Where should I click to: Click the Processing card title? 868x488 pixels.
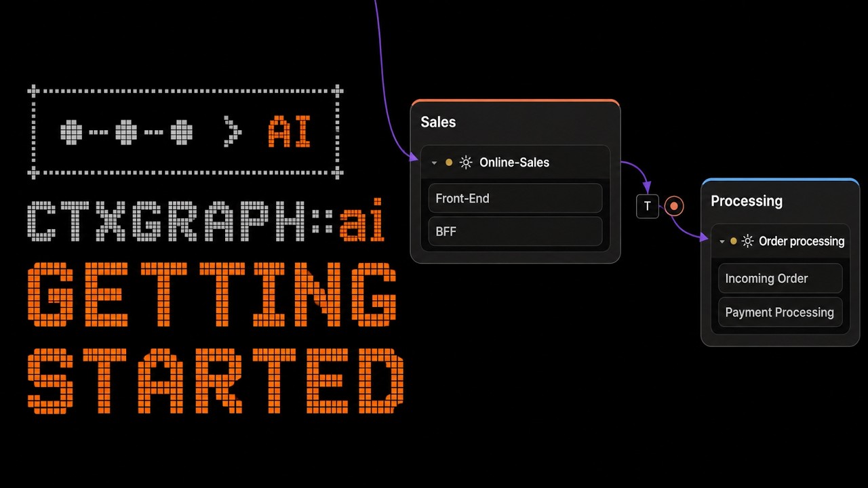click(747, 201)
